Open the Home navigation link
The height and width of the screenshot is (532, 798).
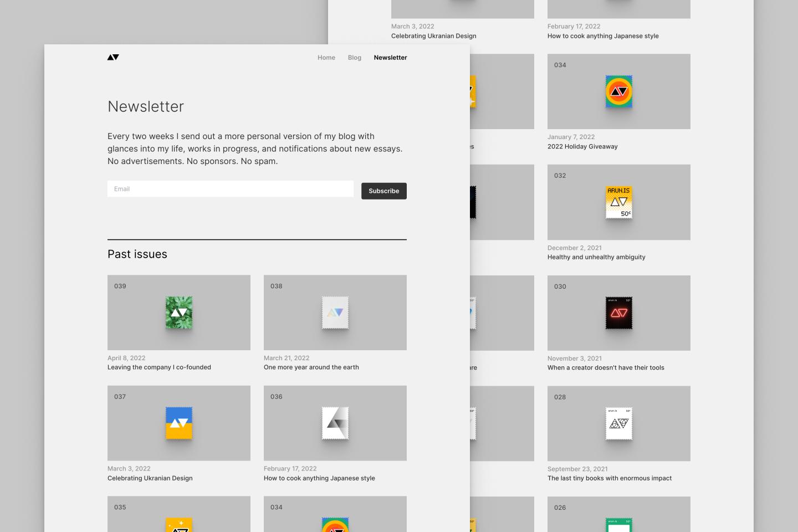(x=326, y=58)
